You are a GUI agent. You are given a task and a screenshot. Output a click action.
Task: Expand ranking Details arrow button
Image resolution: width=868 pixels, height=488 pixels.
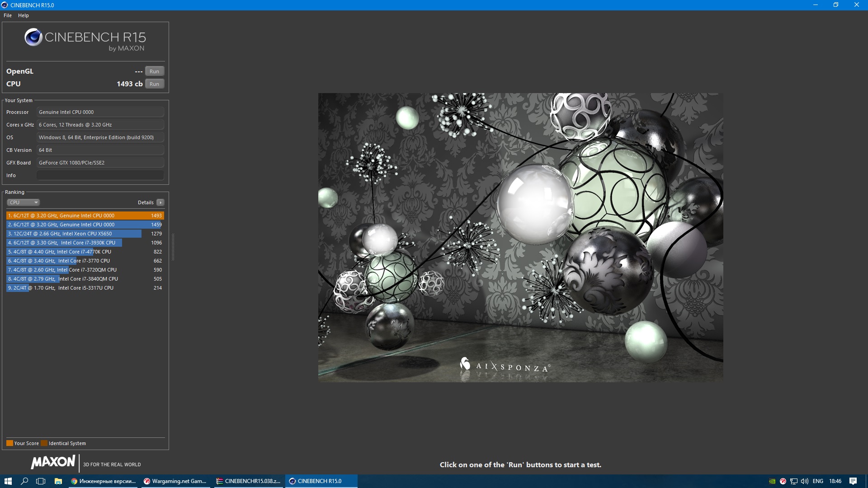(160, 202)
